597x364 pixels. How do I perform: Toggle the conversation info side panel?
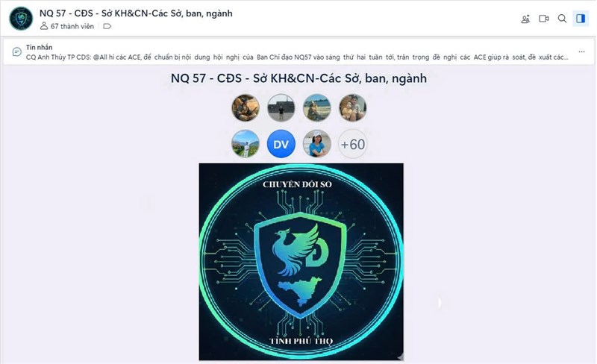coord(581,19)
